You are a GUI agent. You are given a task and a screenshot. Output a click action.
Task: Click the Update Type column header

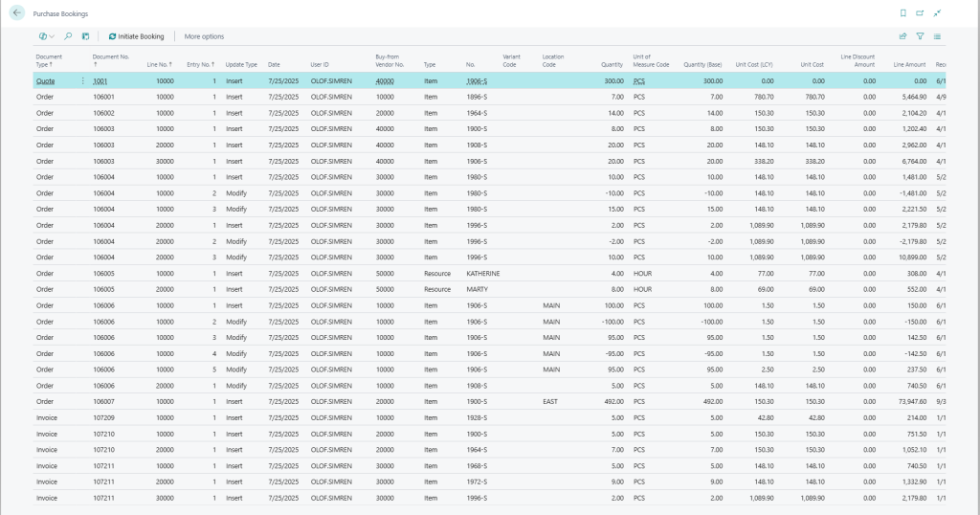click(x=241, y=64)
